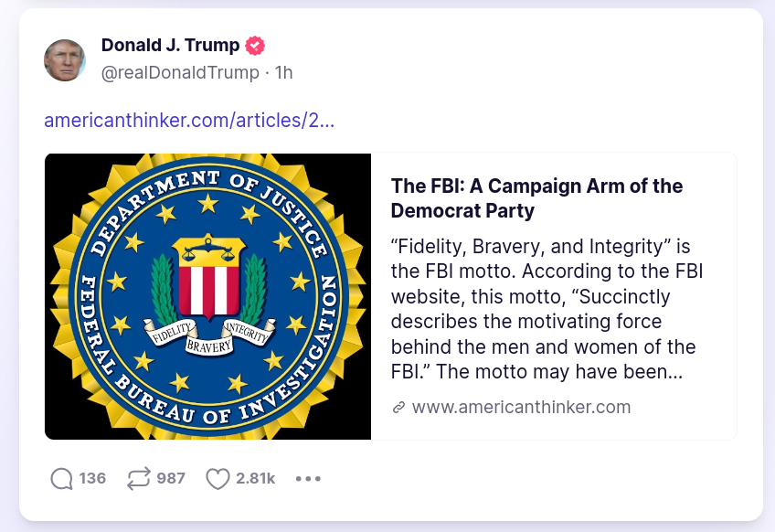This screenshot has width=775, height=532.
Task: Open the americanthinker.com/articles link
Action: tap(189, 120)
